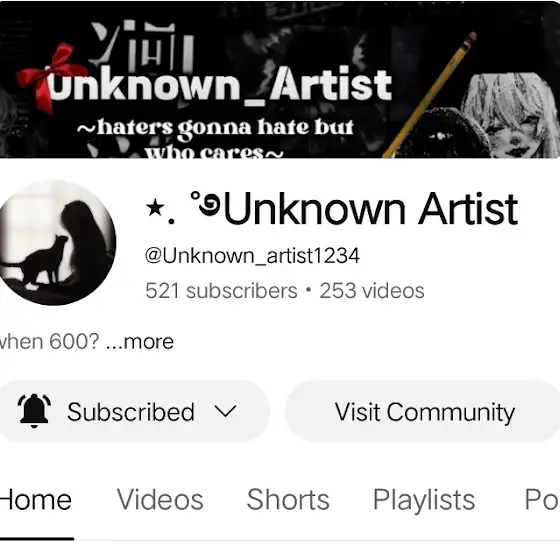Image resolution: width=560 pixels, height=560 pixels.
Task: Open the Visit Community button
Action: pos(422,411)
